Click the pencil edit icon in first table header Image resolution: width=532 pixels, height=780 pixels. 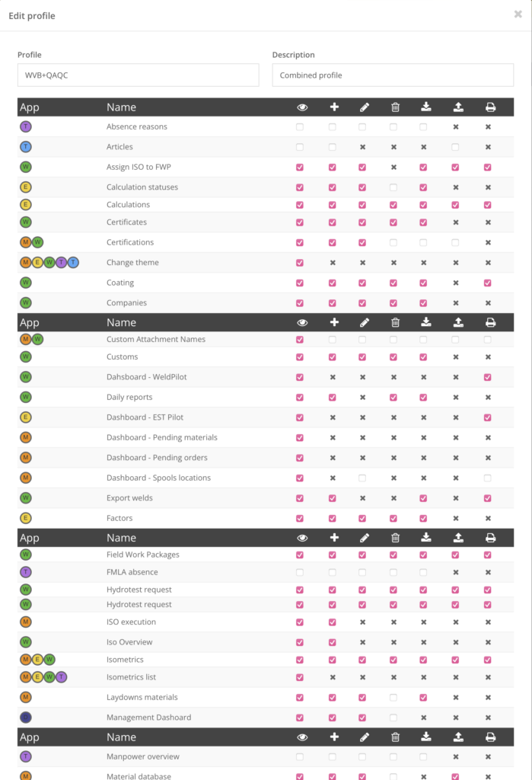coord(363,107)
